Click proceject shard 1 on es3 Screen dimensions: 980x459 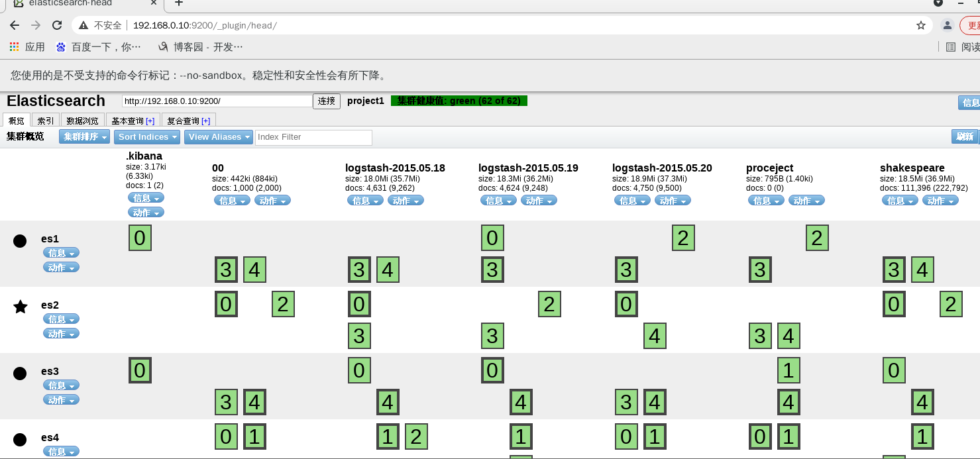point(788,370)
